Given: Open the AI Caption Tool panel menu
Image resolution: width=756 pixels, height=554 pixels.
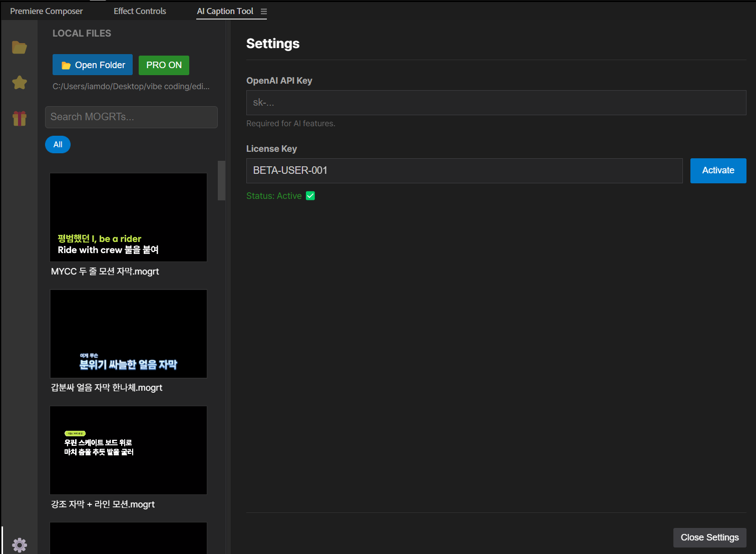Looking at the screenshot, I should (264, 12).
